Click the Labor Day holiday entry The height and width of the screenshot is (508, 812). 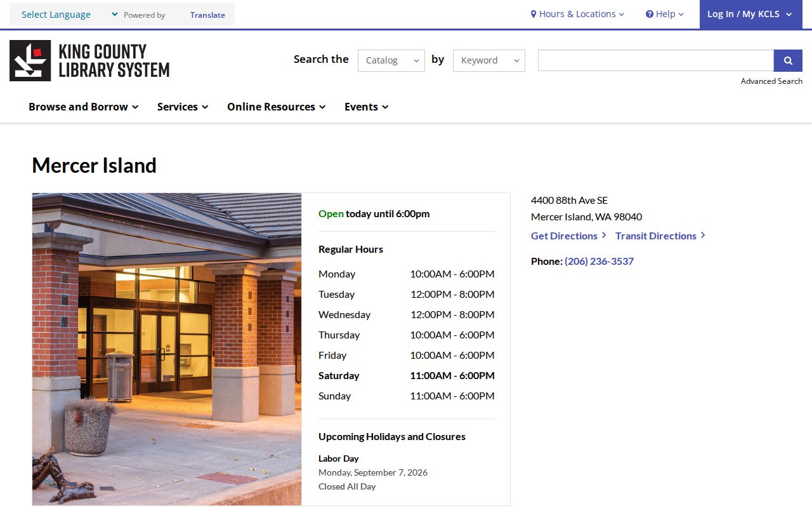339,458
